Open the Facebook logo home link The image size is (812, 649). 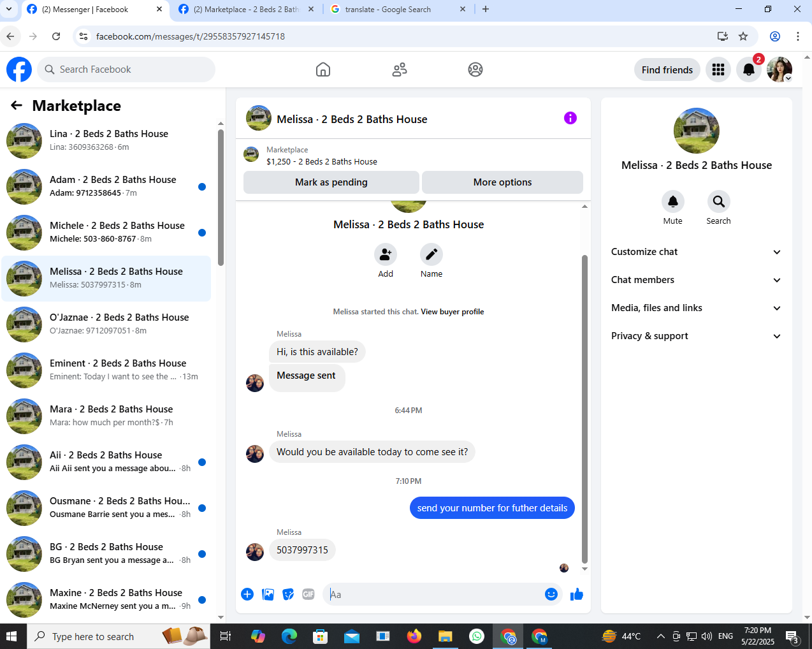coord(19,69)
